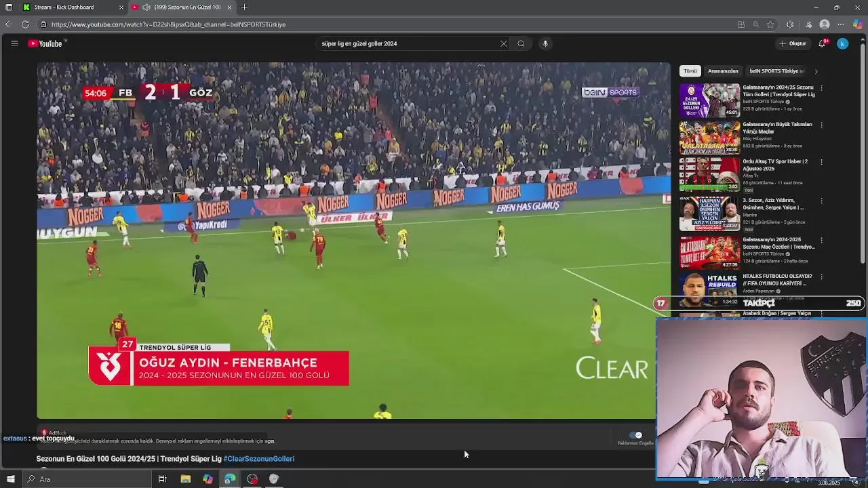Open Galatasaray'ın Büyük Takımları Yıktığı Maçlar video
This screenshot has height=488, width=868.
(x=777, y=128)
